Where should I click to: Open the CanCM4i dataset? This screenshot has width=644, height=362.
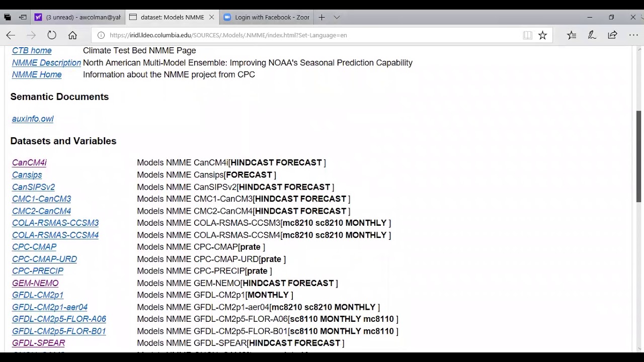click(29, 163)
